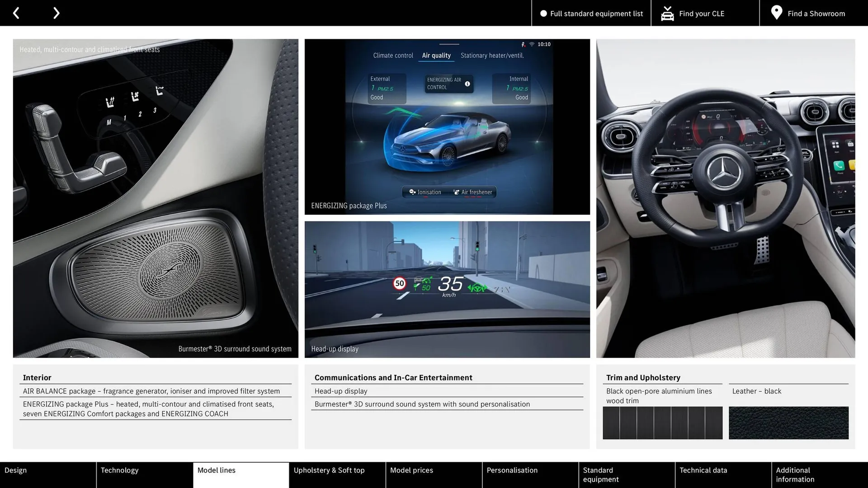The width and height of the screenshot is (868, 488).
Task: Click the previous arrow navigation button
Action: click(16, 13)
